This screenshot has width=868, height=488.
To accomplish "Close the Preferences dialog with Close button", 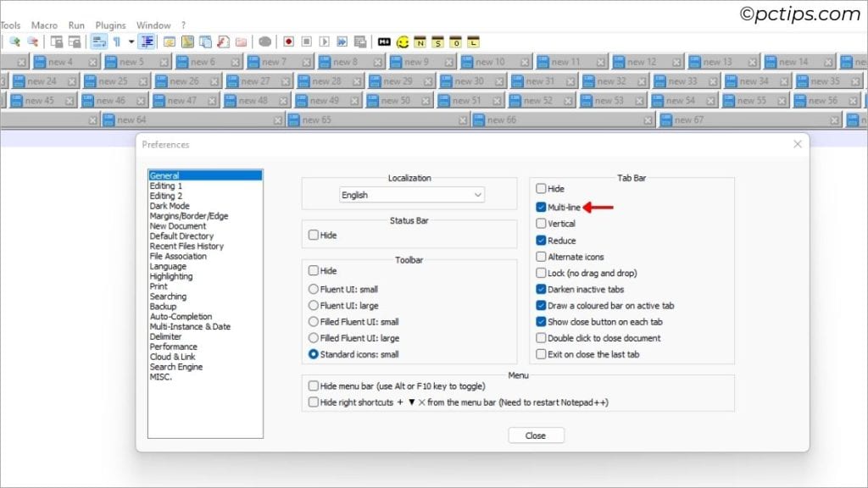I will [536, 435].
